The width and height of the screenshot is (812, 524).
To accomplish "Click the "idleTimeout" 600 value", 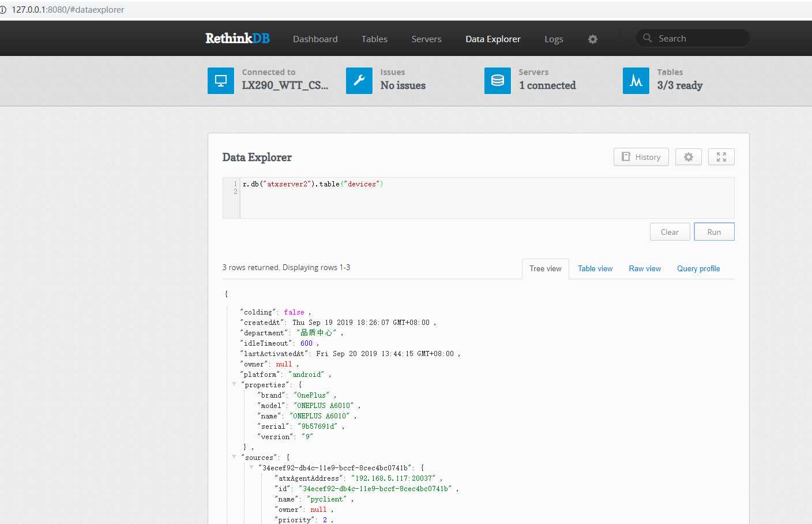I will [306, 343].
